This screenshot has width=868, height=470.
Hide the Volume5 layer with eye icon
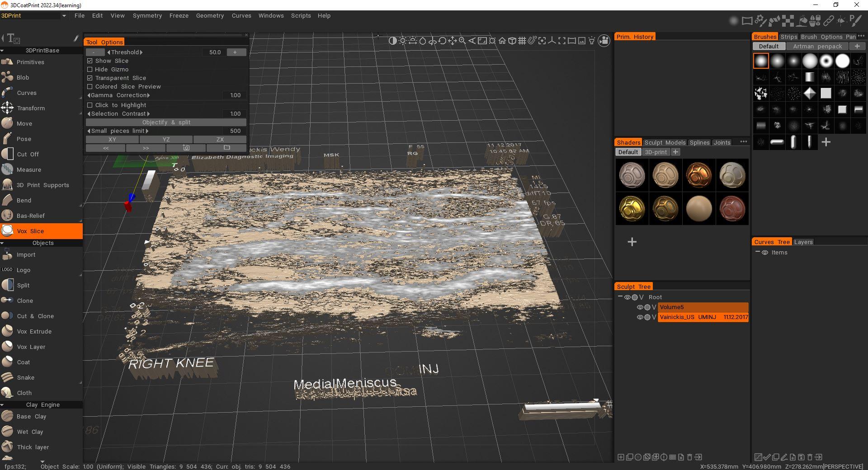[x=640, y=307]
